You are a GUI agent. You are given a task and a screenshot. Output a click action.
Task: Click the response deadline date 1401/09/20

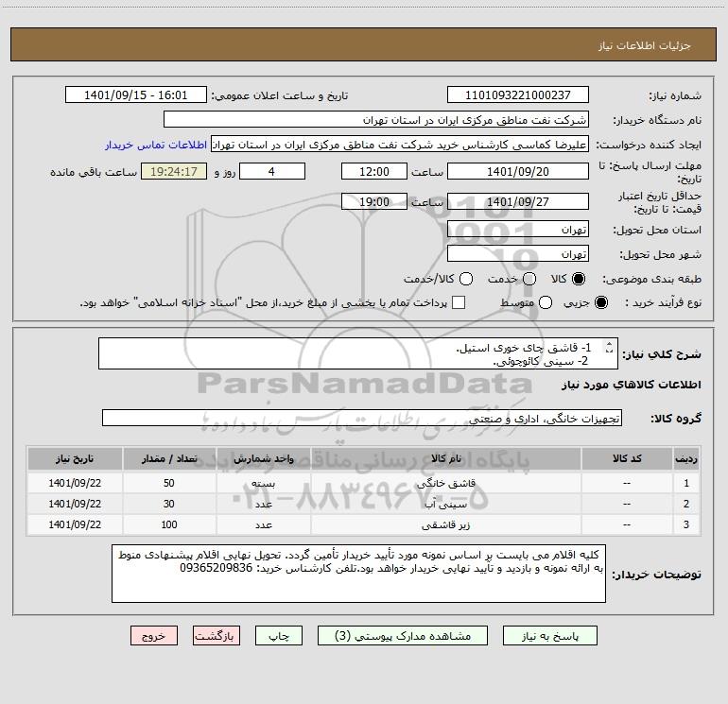pos(518,171)
